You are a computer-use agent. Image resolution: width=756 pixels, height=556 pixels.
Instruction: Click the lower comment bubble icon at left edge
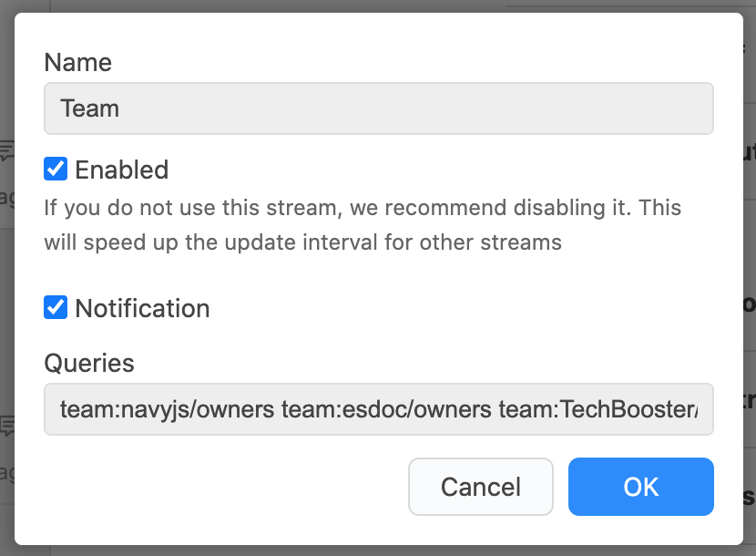point(6,427)
